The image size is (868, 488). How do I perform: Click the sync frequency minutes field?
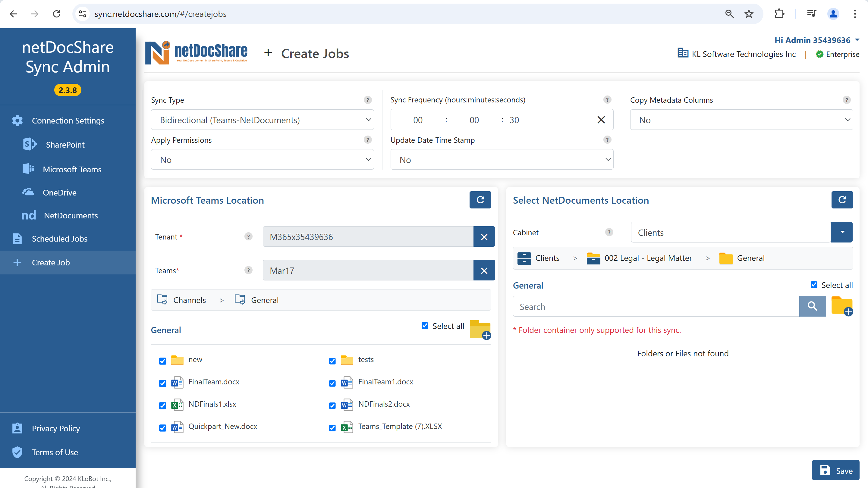474,120
